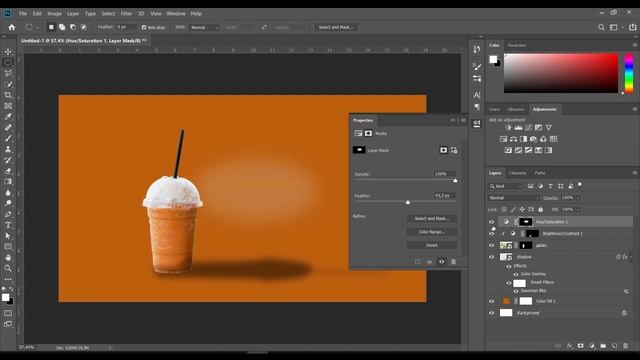Open the Fill dropdown arrow
Viewport: 640px width, 360px height.
pos(578,209)
